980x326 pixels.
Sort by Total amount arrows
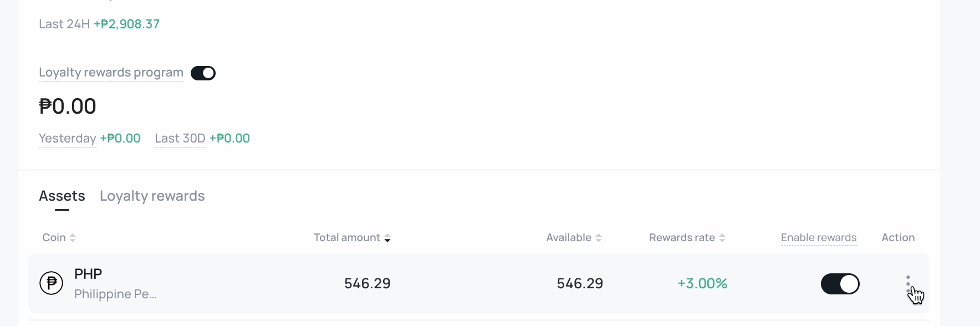coord(387,238)
